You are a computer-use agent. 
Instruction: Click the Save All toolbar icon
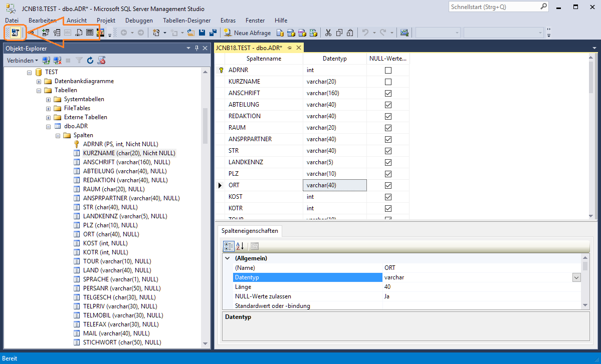(x=213, y=33)
